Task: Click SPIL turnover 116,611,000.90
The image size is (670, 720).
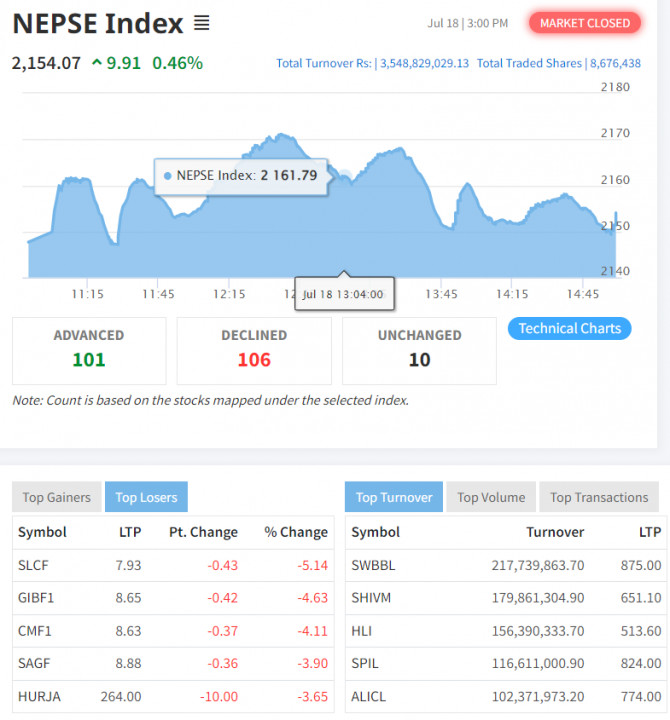Action: click(538, 663)
